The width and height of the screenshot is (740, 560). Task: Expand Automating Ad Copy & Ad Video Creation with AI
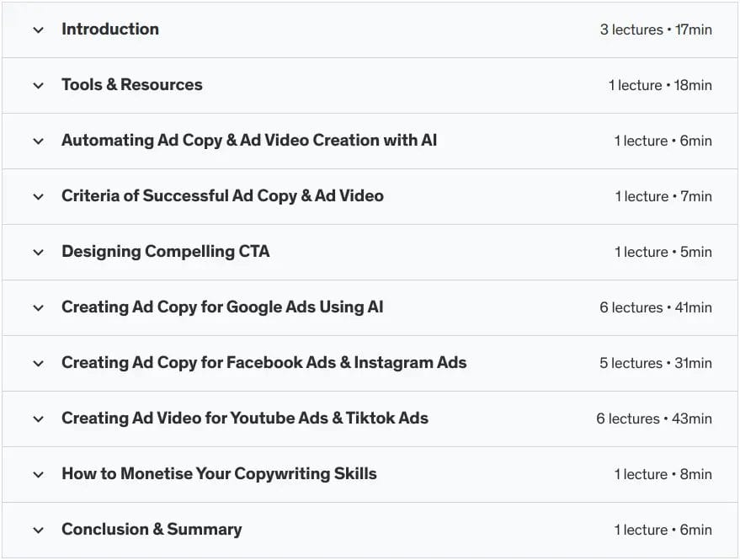38,141
